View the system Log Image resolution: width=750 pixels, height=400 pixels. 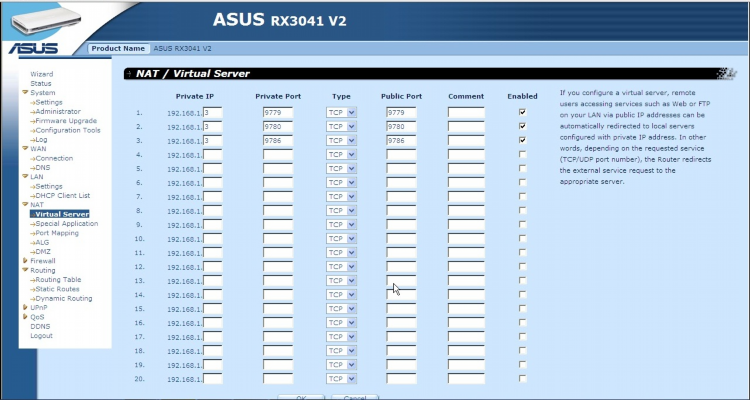coord(41,140)
